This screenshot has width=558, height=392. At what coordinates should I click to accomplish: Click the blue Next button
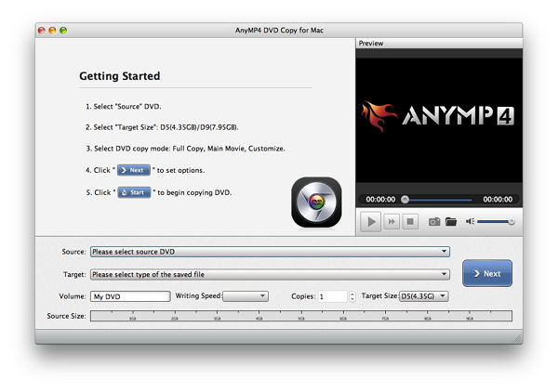pyautogui.click(x=486, y=274)
